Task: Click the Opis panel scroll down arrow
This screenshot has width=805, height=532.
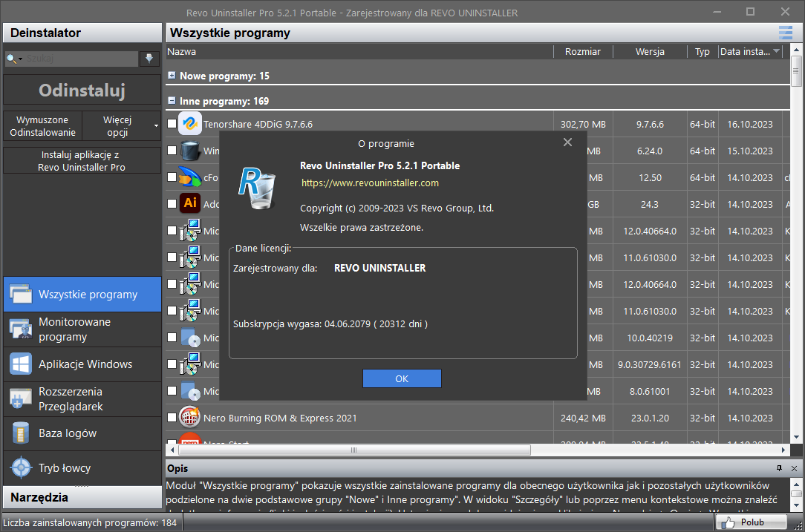Action: click(x=796, y=505)
